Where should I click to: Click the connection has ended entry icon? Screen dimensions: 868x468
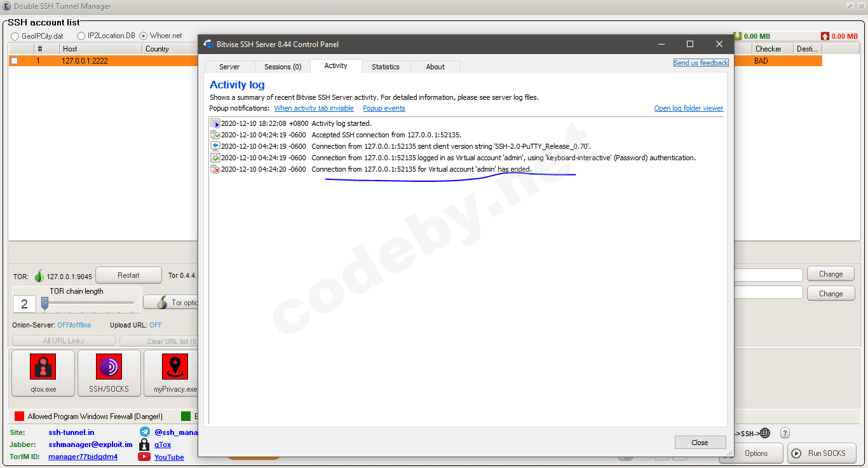tap(215, 169)
